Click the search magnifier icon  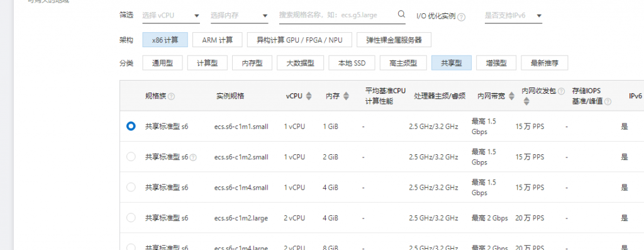401,14
